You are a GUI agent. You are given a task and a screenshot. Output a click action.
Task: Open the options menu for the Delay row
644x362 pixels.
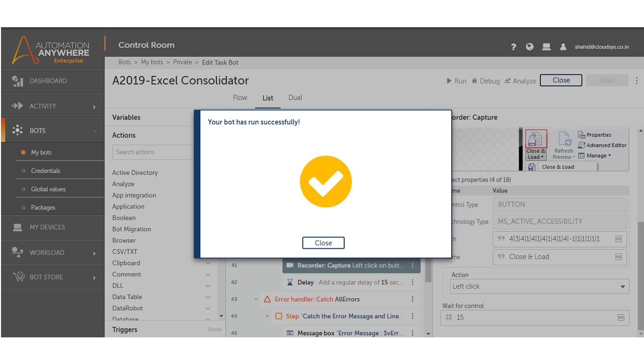[x=413, y=283]
